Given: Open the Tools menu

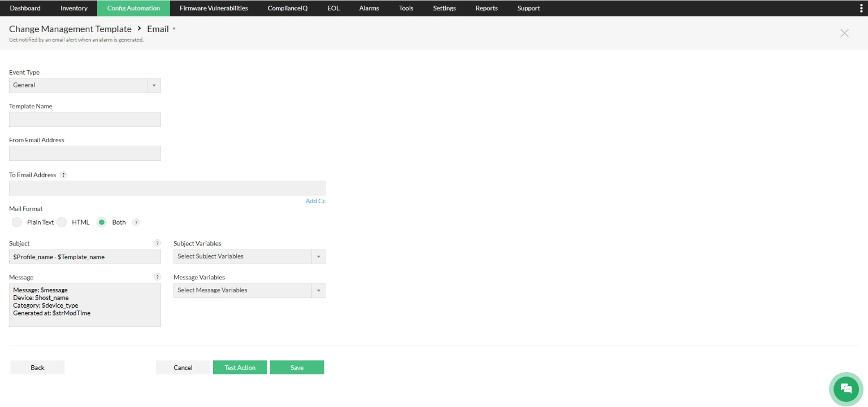Looking at the screenshot, I should (406, 8).
